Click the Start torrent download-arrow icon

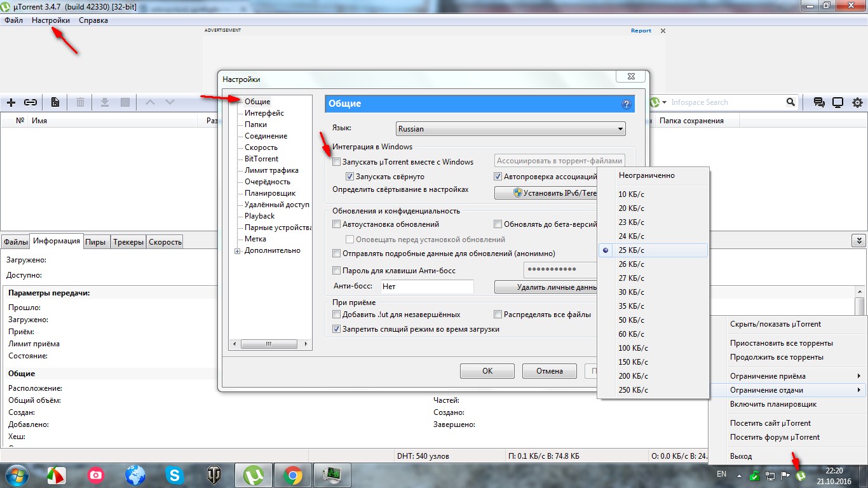[x=105, y=102]
